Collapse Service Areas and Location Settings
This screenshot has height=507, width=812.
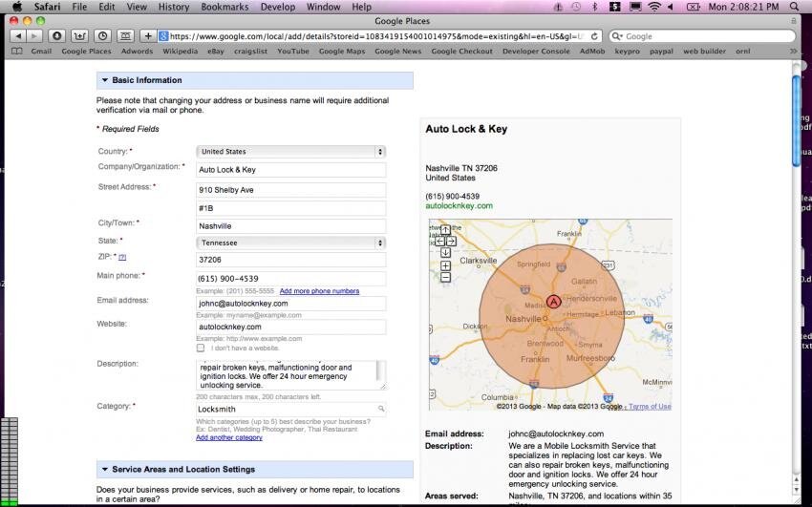[105, 469]
